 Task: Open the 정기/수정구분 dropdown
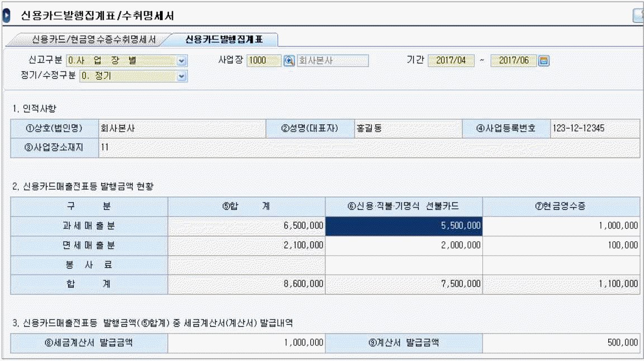coord(181,76)
